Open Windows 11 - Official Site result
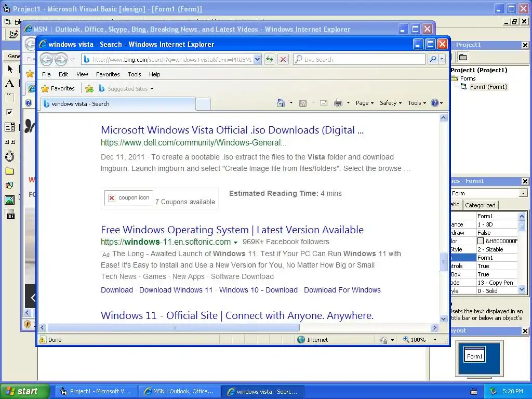The width and height of the screenshot is (532, 399). pyautogui.click(x=237, y=315)
